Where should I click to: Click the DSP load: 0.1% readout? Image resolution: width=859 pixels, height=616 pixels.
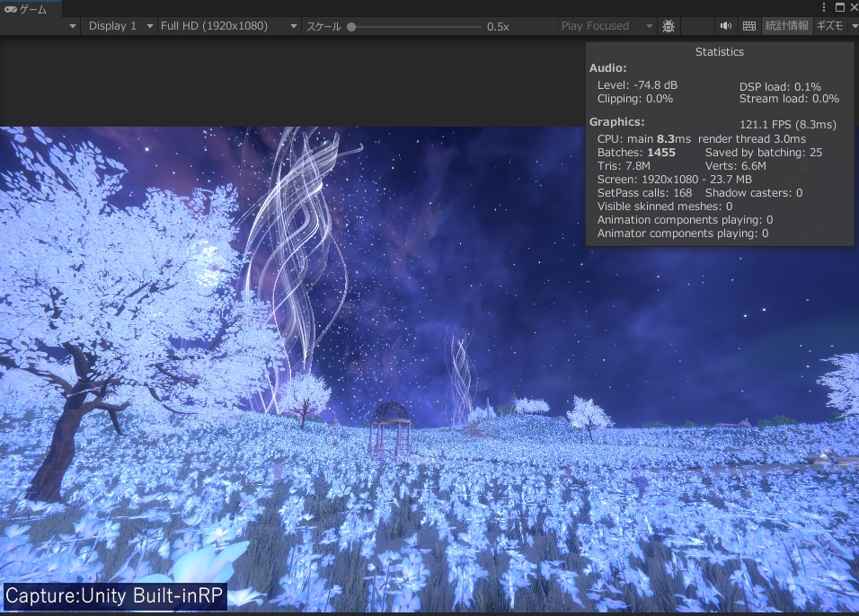click(x=780, y=86)
